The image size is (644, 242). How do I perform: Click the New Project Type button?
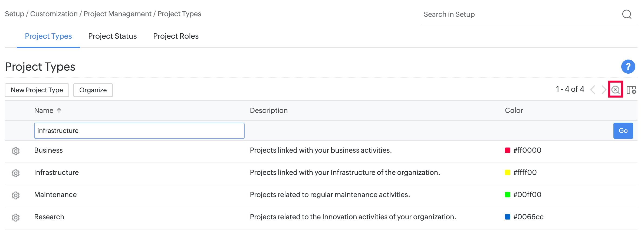(37, 90)
